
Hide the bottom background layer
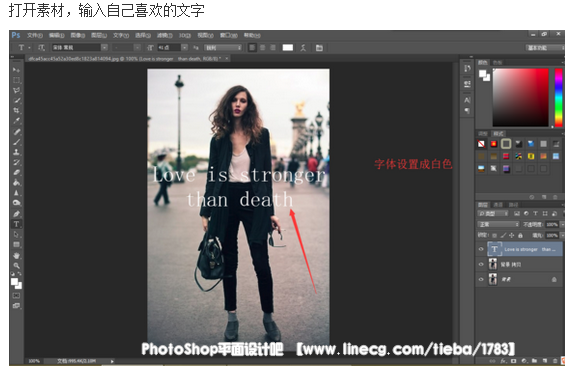pos(481,279)
